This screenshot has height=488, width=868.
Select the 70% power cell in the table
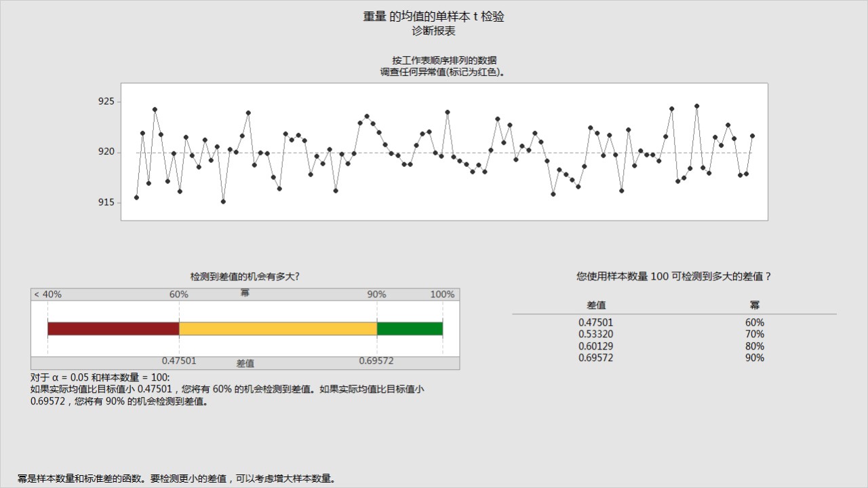click(x=754, y=334)
